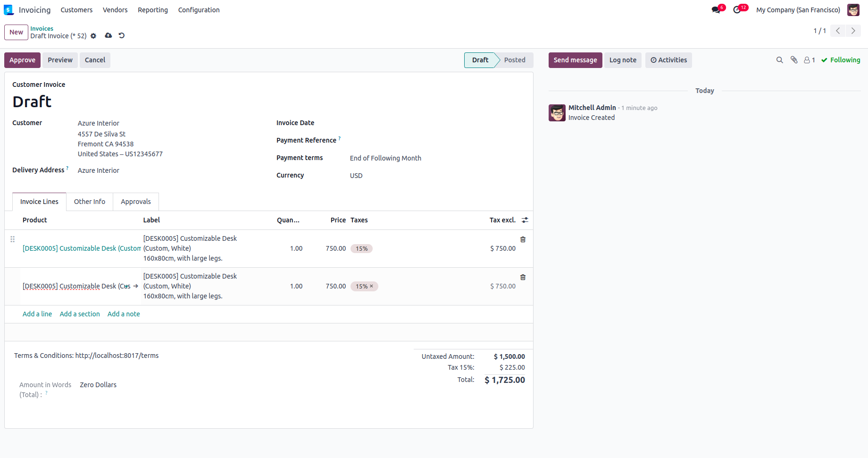Grab the drag handle of first line

click(13, 239)
